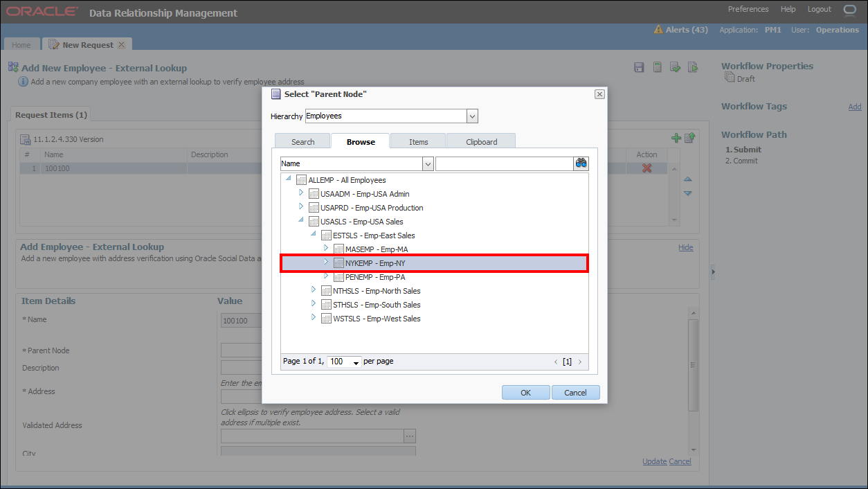868x489 pixels.
Task: Click the search text input in dialog
Action: point(504,163)
